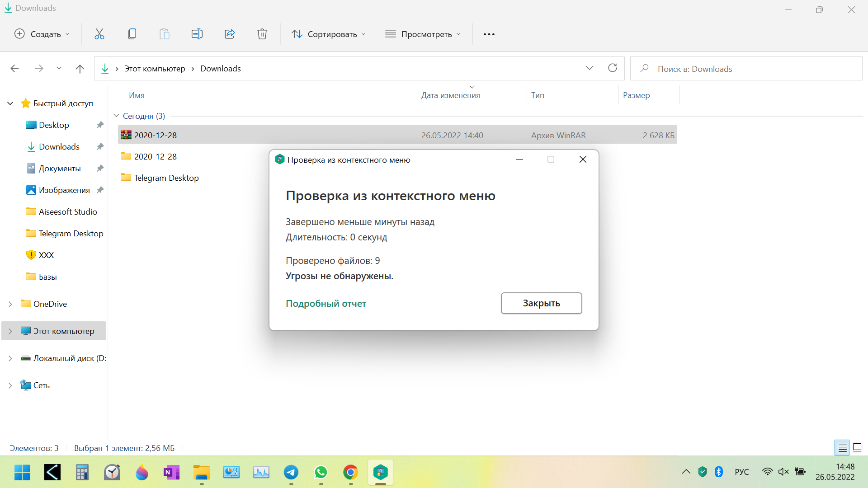Go back with the left arrow
Screen dimensions: 868x488
click(14, 69)
